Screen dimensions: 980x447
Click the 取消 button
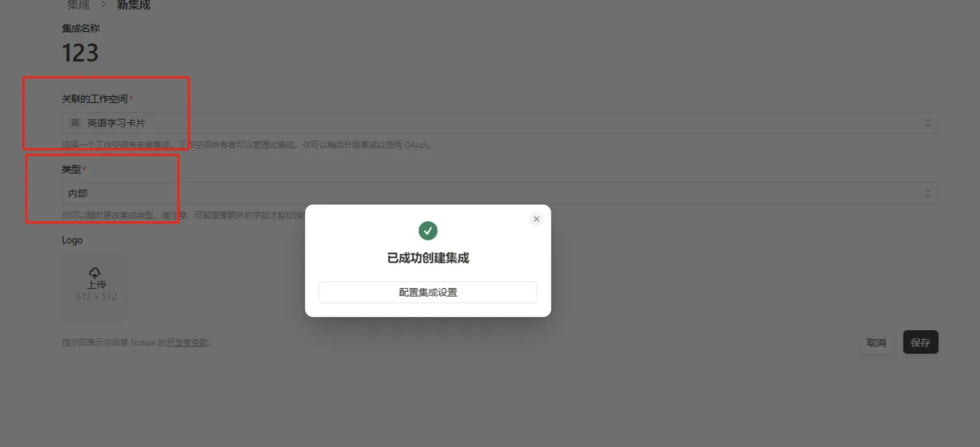[876, 343]
